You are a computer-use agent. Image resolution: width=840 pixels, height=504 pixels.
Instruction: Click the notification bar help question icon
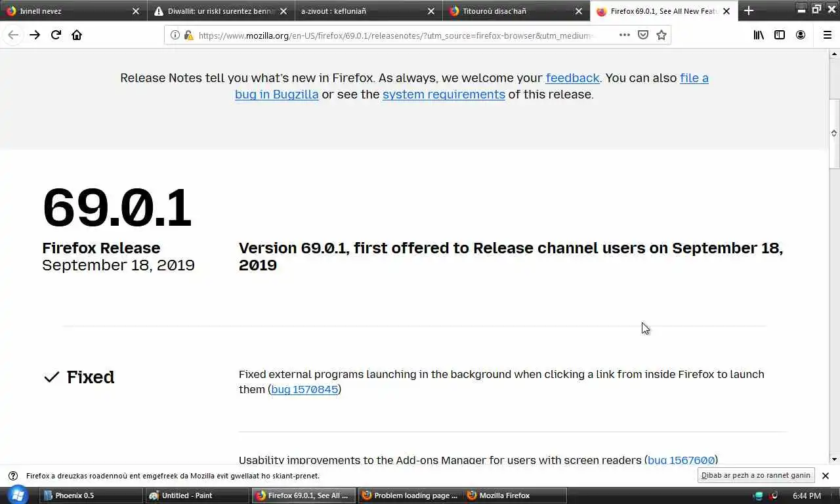[x=12, y=476]
